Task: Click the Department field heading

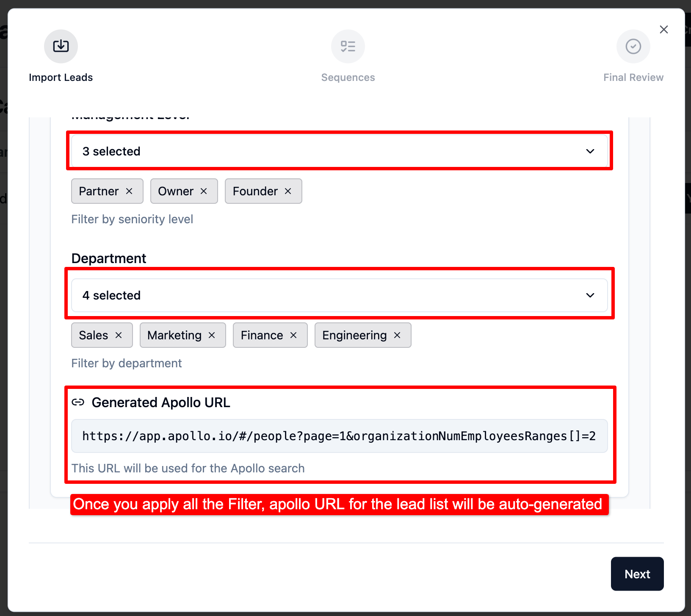Action: [109, 258]
